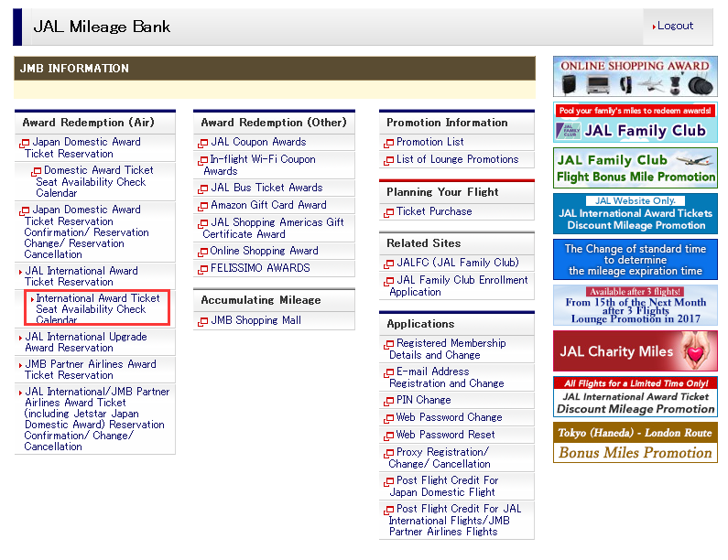Click JAL Family Club Flight Bonus Mile Promotion banner
Image resolution: width=728 pixels, height=560 pixels.
click(636, 168)
